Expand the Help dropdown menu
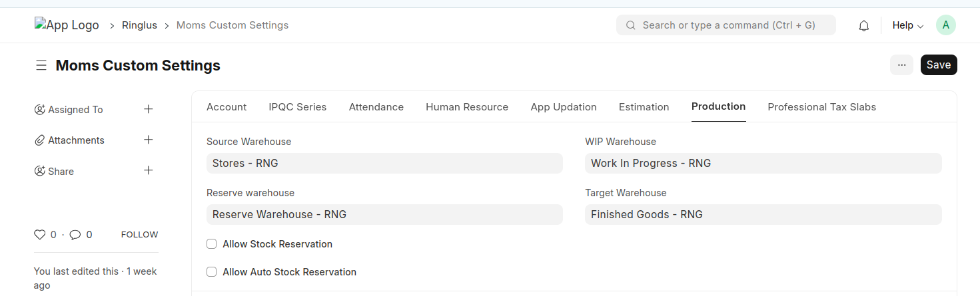Image resolution: width=980 pixels, height=296 pixels. 907,25
